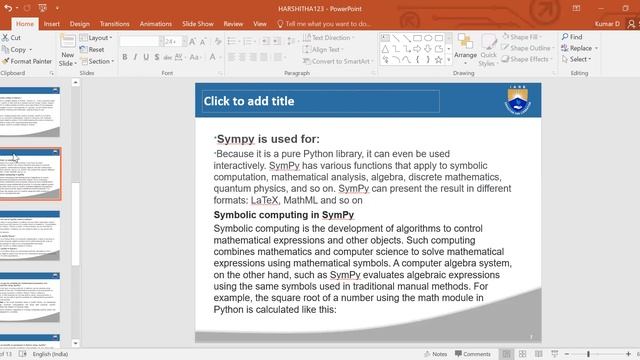Open the Animations ribbon tab
Viewport: 640px width, 360px height.
pos(156,24)
